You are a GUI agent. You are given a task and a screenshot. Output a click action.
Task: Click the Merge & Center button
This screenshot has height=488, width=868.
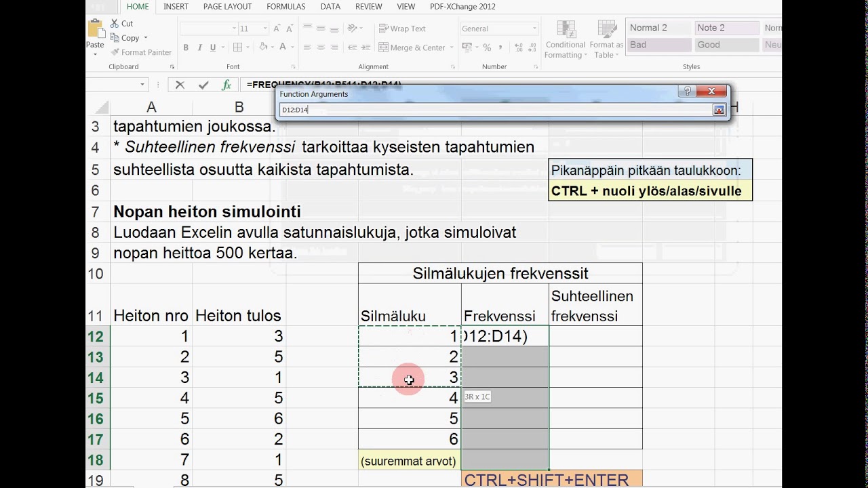point(412,47)
